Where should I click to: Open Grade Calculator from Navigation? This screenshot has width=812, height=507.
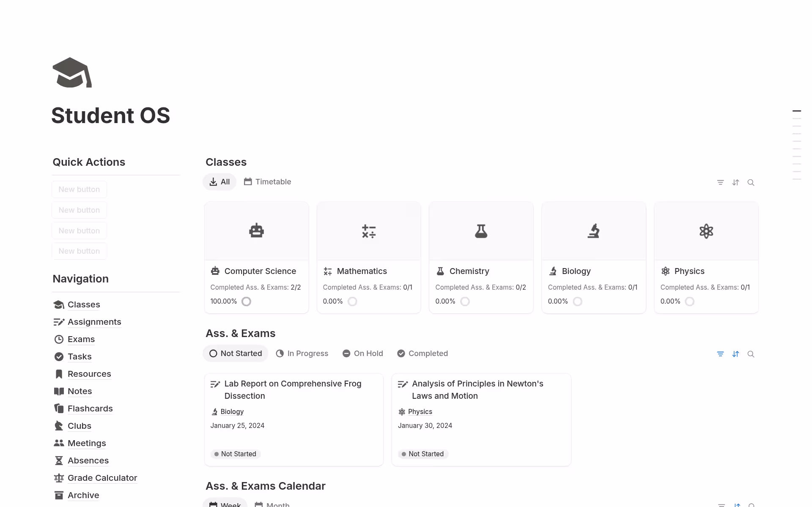click(x=102, y=478)
